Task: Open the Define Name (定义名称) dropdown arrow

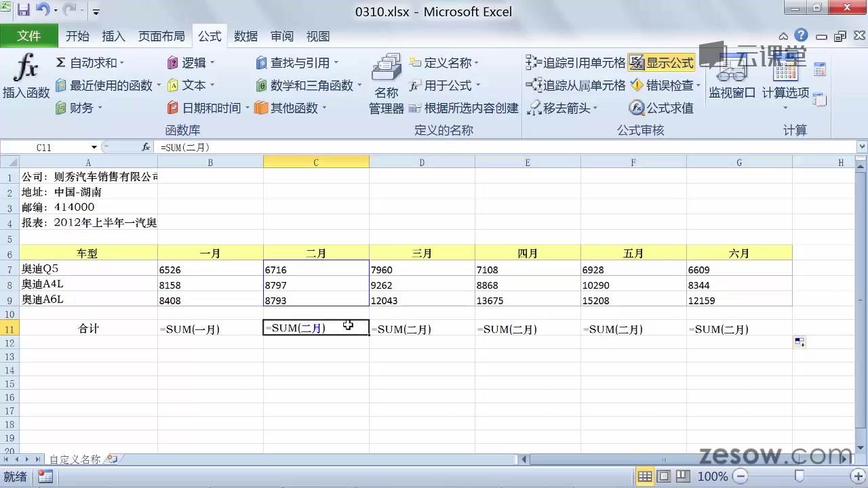Action: [475, 63]
